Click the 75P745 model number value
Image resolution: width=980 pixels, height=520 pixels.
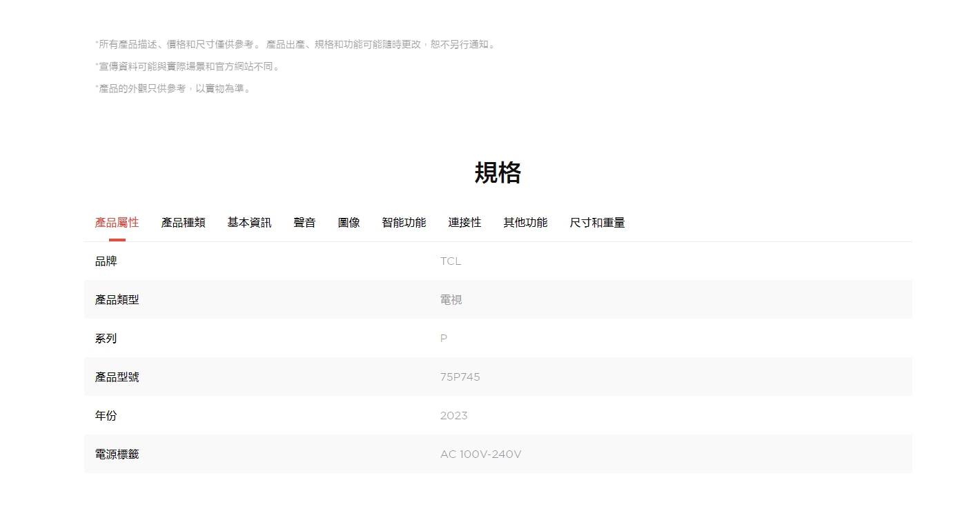coord(460,377)
